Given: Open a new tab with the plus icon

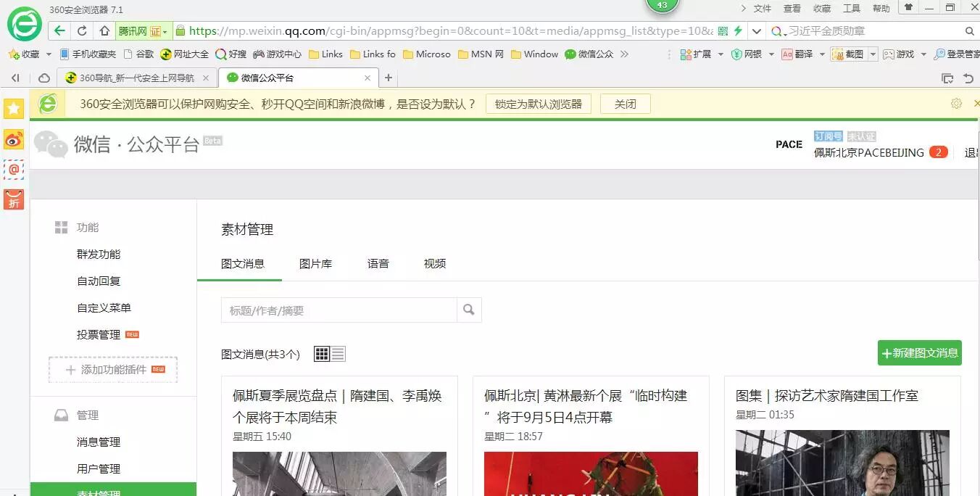Looking at the screenshot, I should 389,78.
